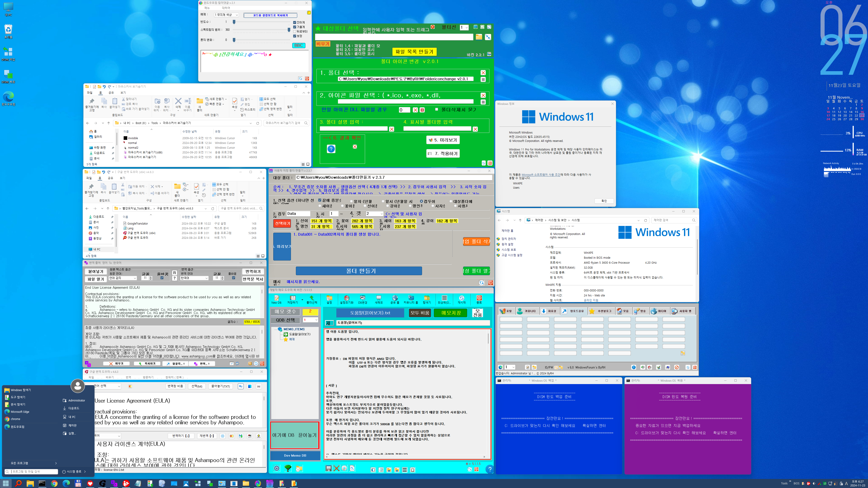Screen dimensions: 868x488
Task: Click 폴더 만들기 blue button
Action: (359, 271)
